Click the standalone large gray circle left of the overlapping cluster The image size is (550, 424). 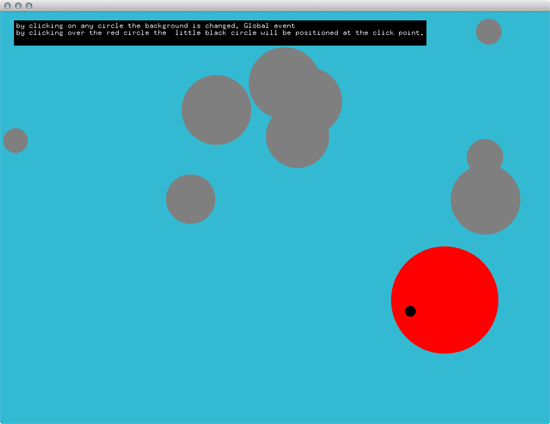point(216,110)
